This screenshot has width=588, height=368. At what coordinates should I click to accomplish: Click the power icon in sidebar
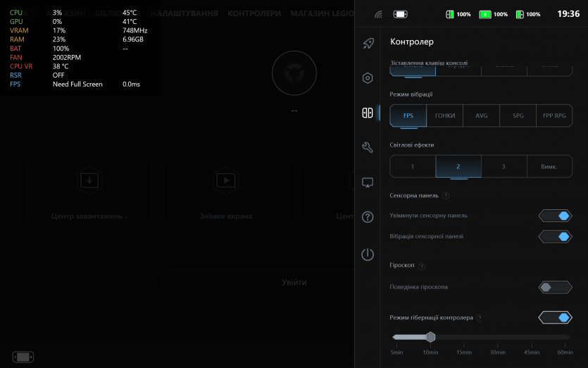click(x=368, y=254)
